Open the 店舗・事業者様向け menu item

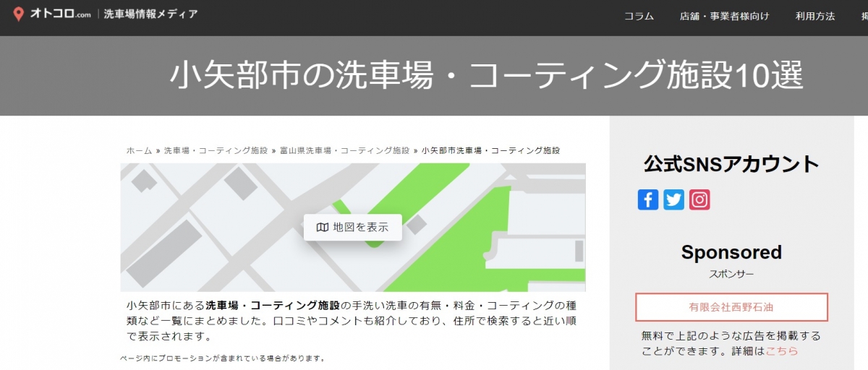(x=724, y=16)
